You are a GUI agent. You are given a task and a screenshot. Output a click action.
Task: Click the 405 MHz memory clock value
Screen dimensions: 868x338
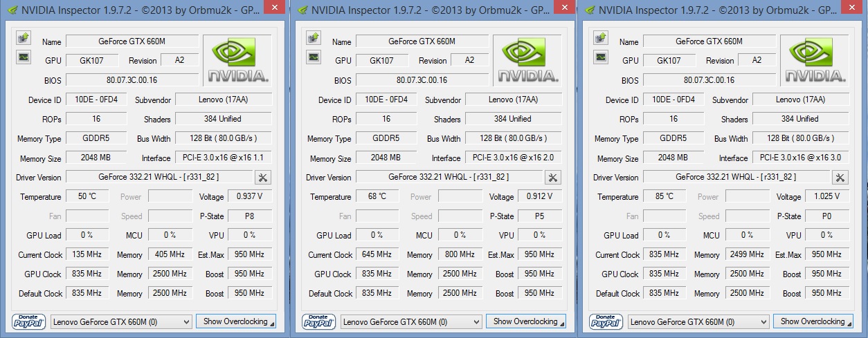click(x=170, y=255)
